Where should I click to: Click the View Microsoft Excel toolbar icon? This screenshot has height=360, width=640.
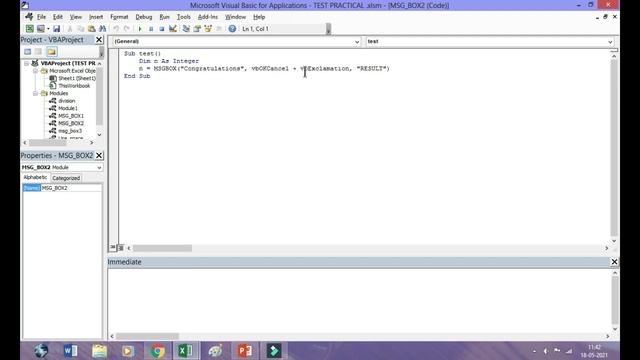[29, 29]
